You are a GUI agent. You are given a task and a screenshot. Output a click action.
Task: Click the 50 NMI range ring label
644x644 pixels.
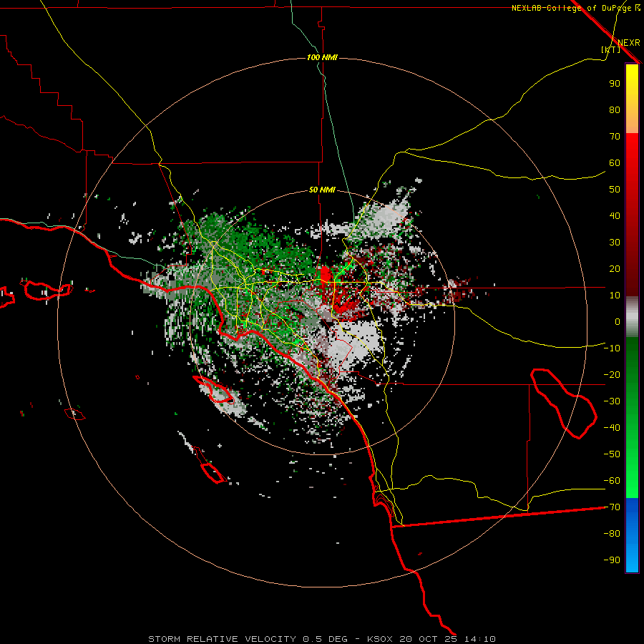[322, 190]
